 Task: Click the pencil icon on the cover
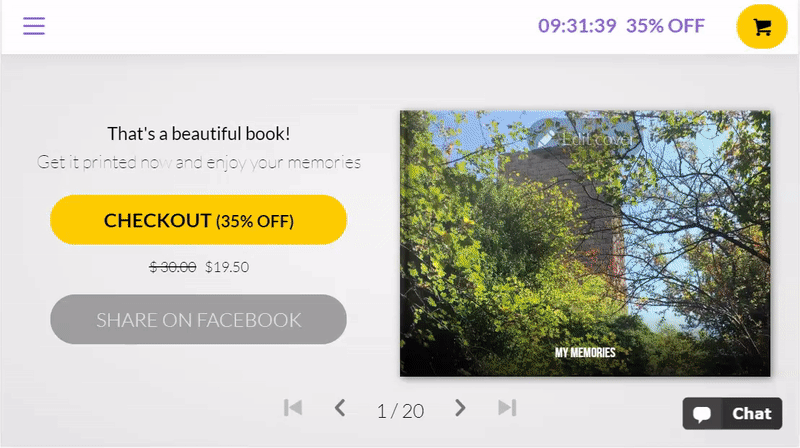pyautogui.click(x=546, y=138)
